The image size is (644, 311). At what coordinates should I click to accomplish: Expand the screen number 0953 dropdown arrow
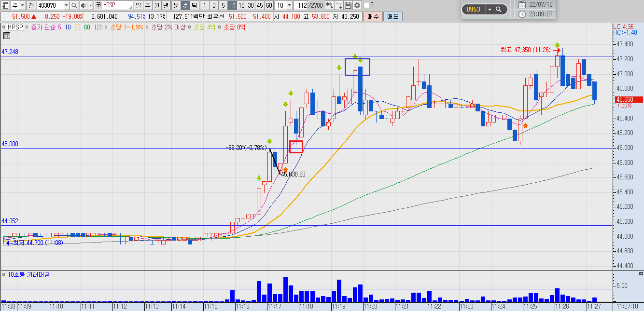(490, 9)
